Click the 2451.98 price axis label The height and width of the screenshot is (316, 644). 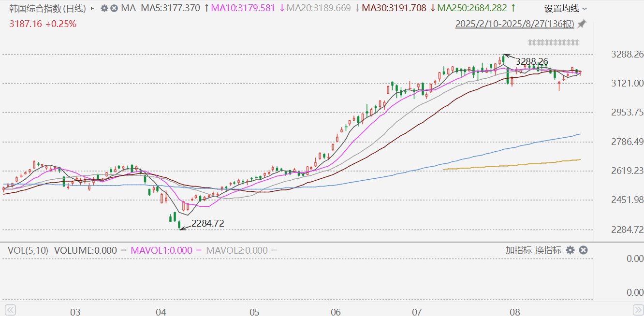(627, 200)
